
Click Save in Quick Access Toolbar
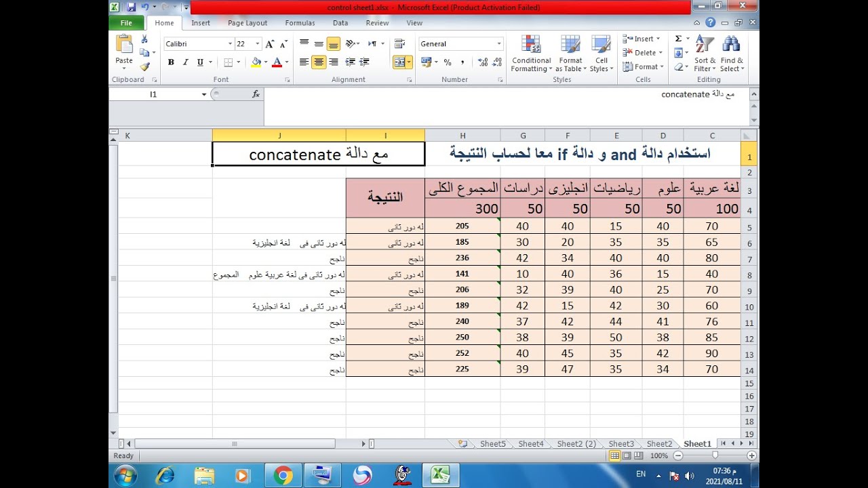pos(131,7)
